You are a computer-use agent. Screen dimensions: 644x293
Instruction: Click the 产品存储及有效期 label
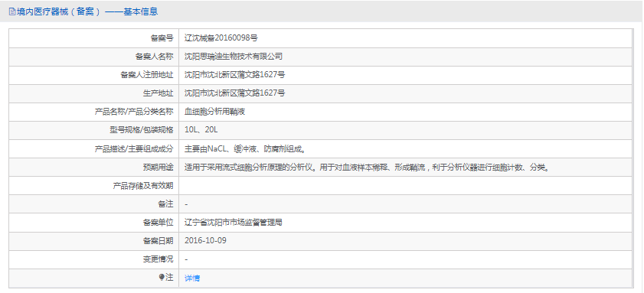143,185
